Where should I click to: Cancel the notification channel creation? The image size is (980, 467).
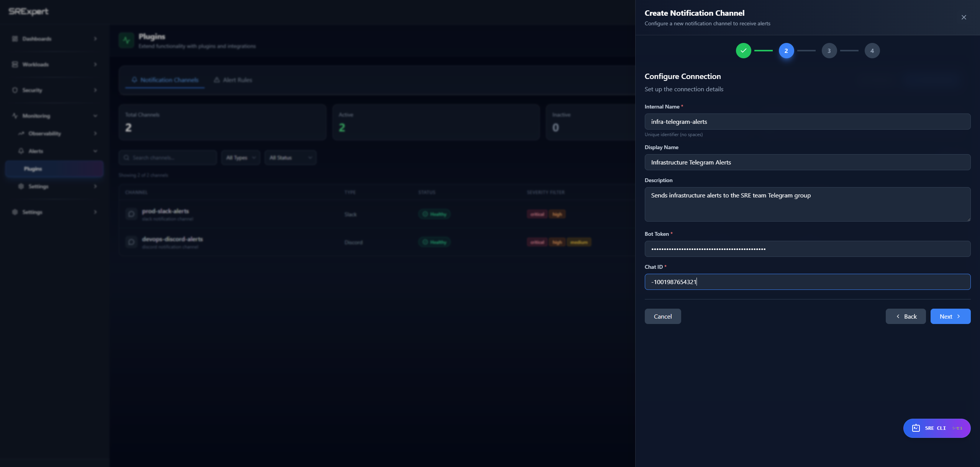coord(663,316)
